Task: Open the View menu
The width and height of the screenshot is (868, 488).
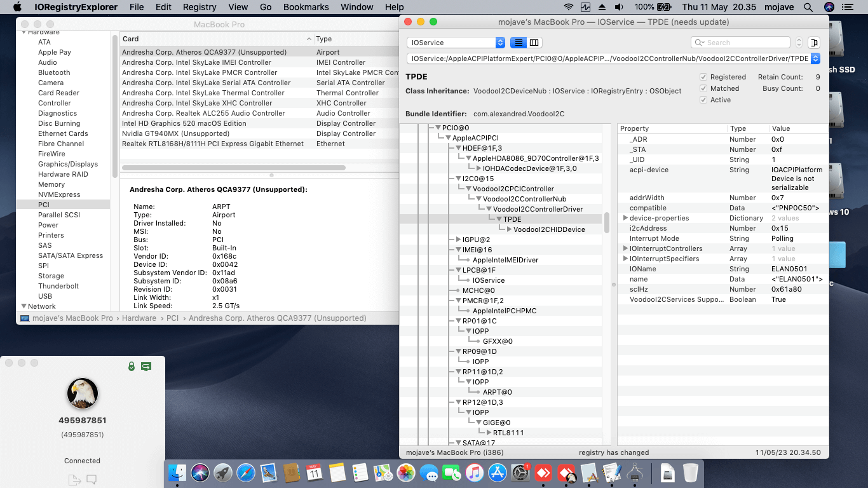Action: click(x=238, y=7)
